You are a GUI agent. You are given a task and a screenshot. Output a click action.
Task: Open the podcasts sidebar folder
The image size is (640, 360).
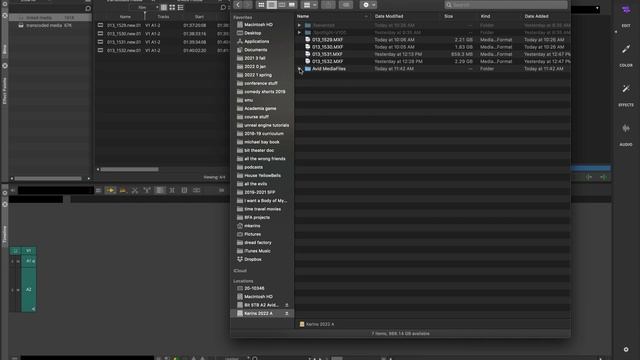click(x=253, y=167)
